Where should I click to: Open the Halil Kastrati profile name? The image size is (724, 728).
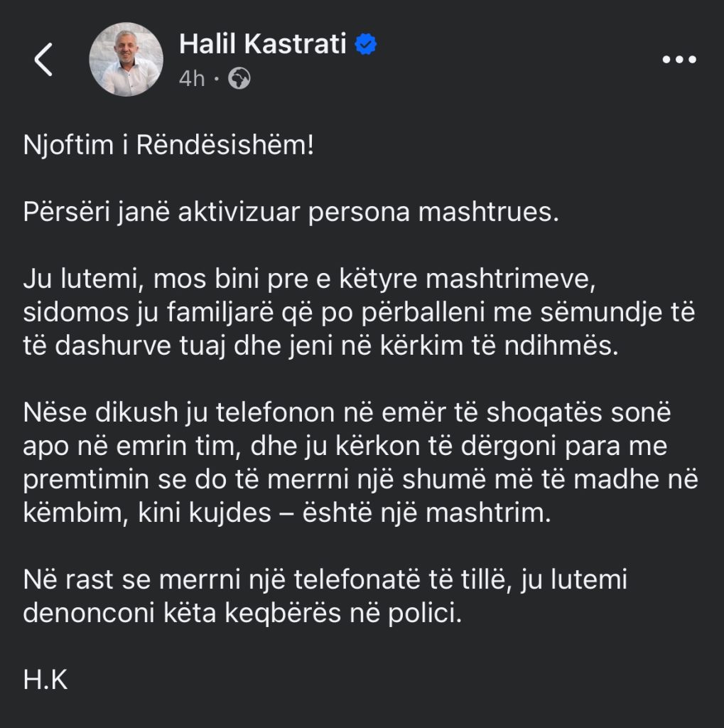[x=263, y=44]
